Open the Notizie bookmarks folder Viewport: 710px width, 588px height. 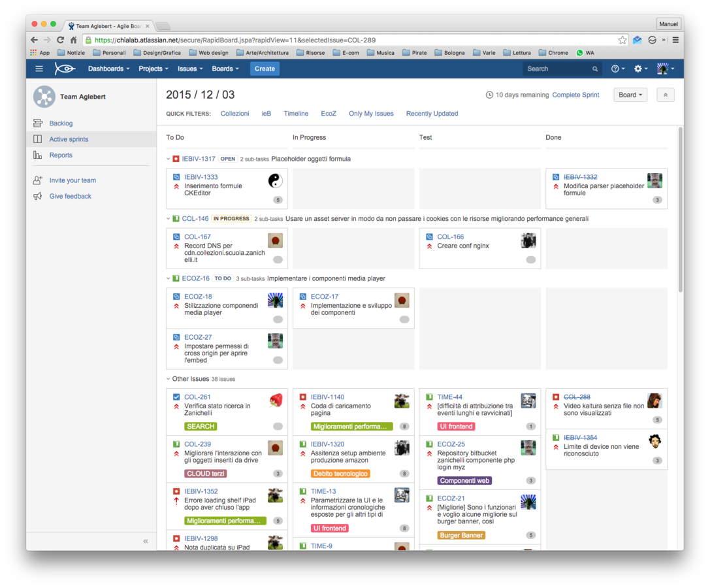pos(71,52)
